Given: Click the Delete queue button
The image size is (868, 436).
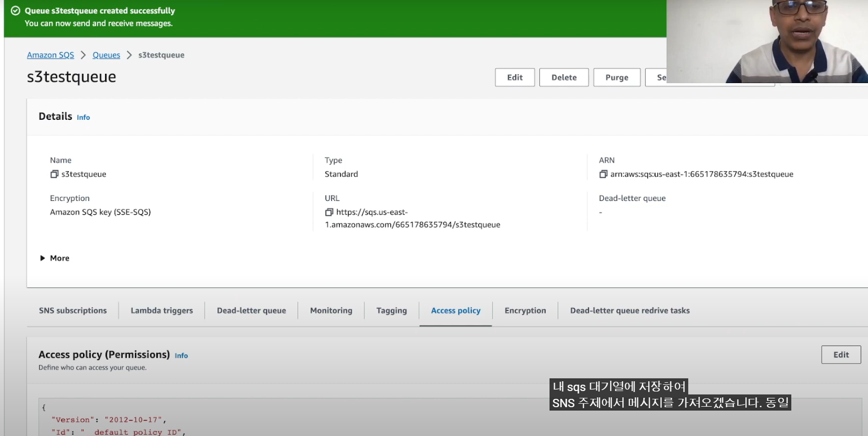Looking at the screenshot, I should click(564, 77).
